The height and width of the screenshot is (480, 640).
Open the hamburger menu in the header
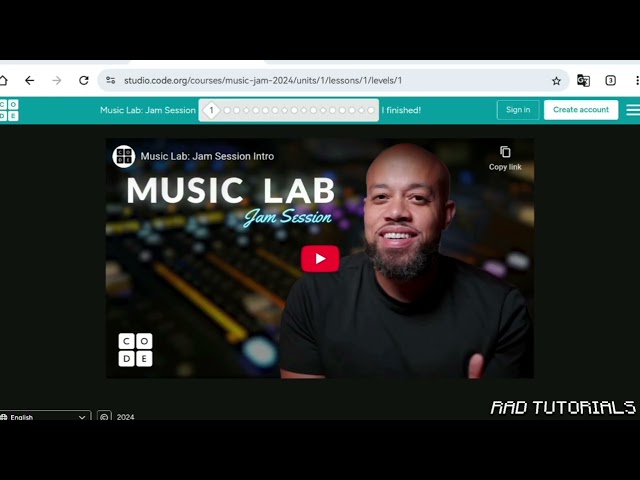click(x=633, y=110)
